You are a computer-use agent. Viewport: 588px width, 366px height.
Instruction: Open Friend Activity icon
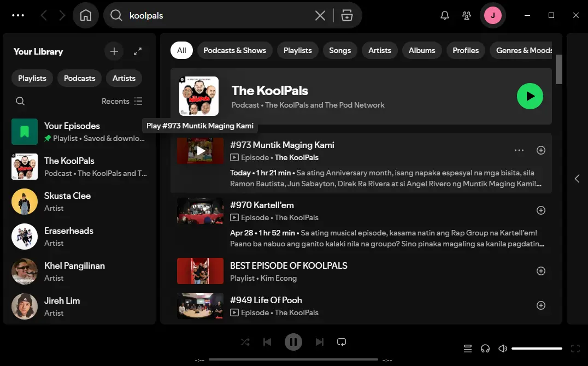[x=467, y=15]
